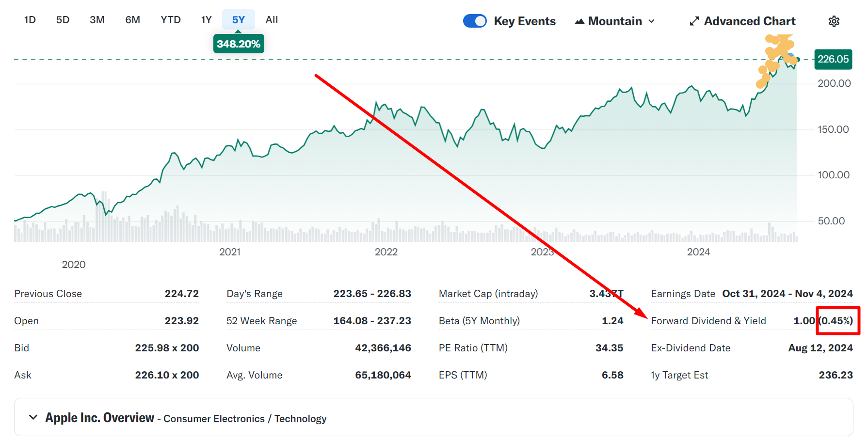868x441 pixels.
Task: Choose the 1Y time range
Action: (207, 20)
